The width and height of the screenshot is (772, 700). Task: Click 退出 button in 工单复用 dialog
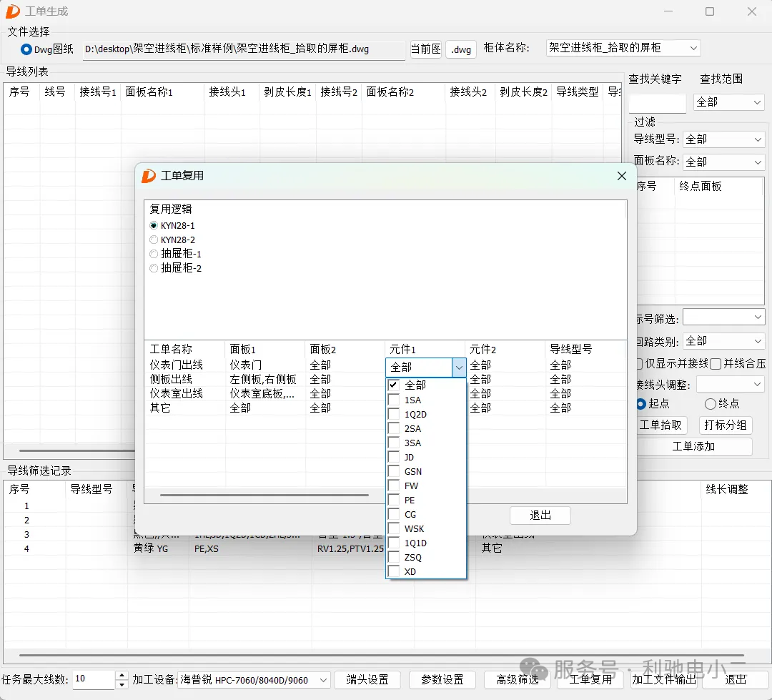[540, 516]
